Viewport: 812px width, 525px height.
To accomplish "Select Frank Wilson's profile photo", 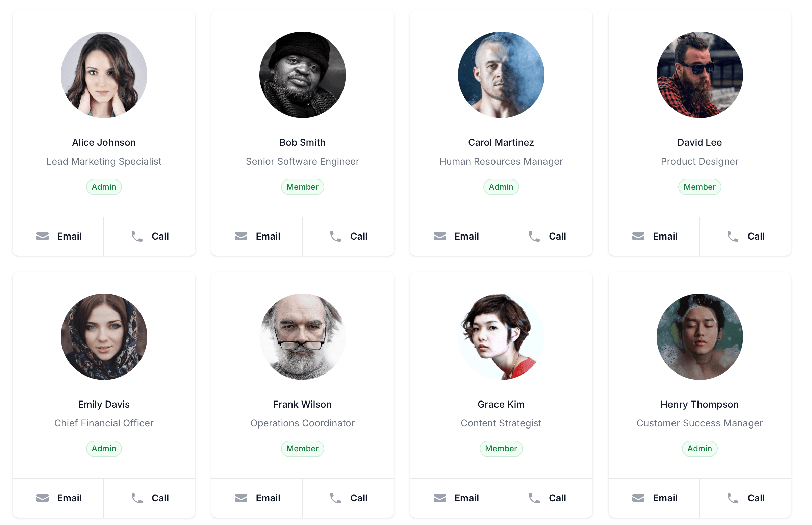I will [303, 337].
